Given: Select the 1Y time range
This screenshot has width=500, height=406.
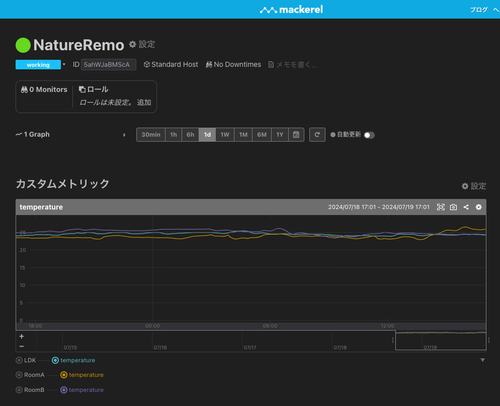Looking at the screenshot, I should [280, 135].
